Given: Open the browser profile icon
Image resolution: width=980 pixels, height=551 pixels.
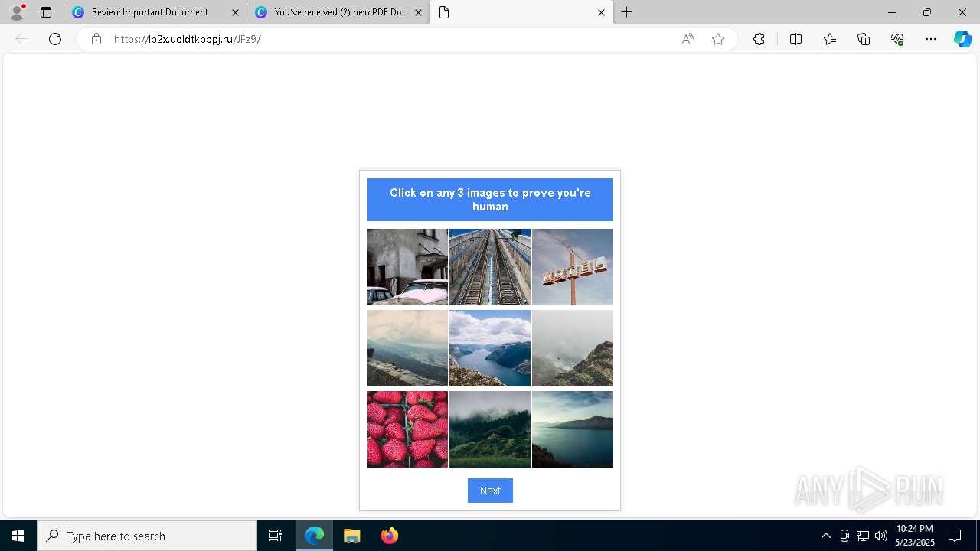Looking at the screenshot, I should (x=17, y=12).
